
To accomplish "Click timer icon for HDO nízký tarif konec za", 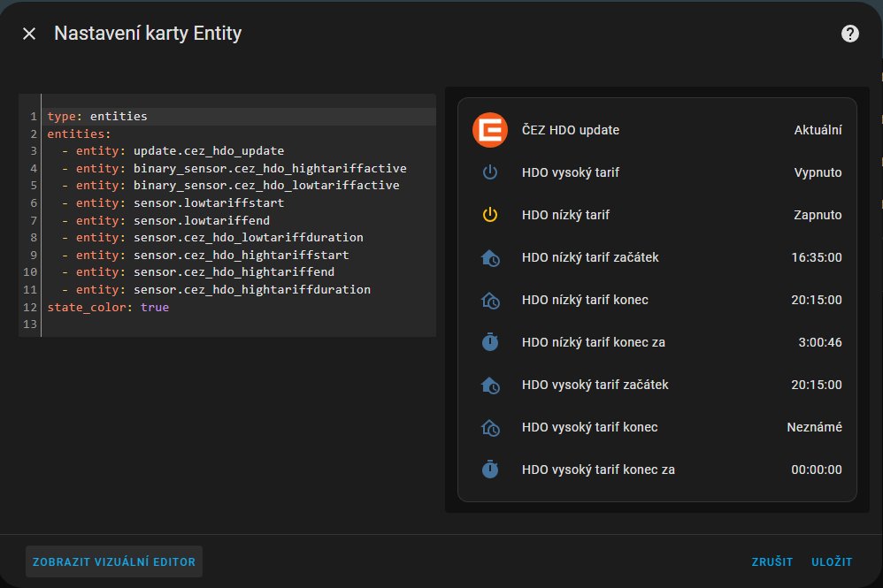I will point(490,342).
